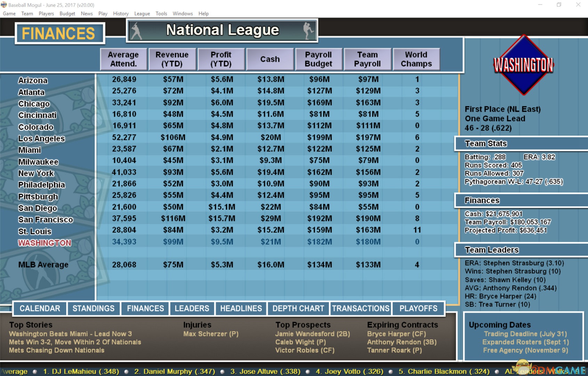The height and width of the screenshot is (376, 588).
Task: Click the Max Scherzer injury entry
Action: coord(211,334)
